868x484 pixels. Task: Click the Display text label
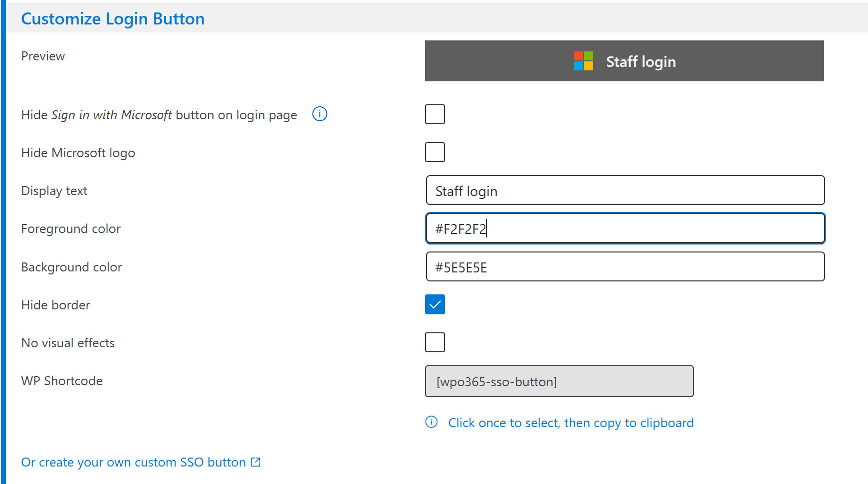coord(54,191)
